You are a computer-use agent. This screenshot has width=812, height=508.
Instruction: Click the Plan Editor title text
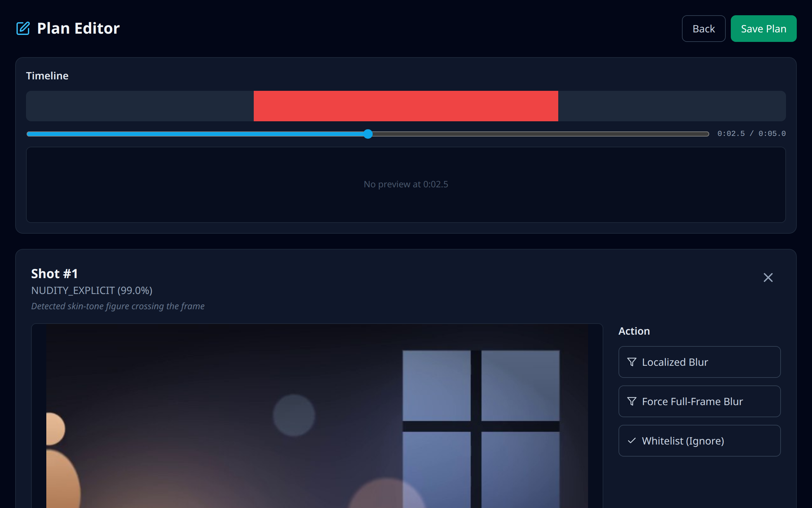78,28
